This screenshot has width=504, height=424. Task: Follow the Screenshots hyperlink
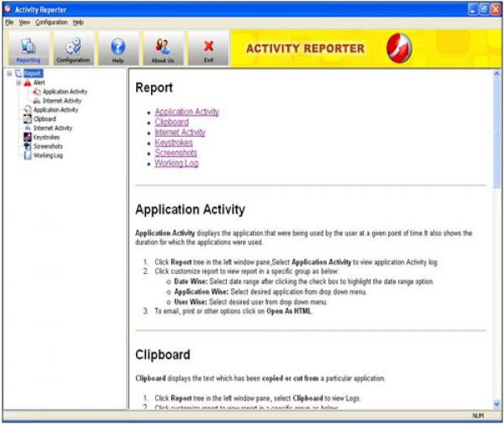[x=176, y=153]
